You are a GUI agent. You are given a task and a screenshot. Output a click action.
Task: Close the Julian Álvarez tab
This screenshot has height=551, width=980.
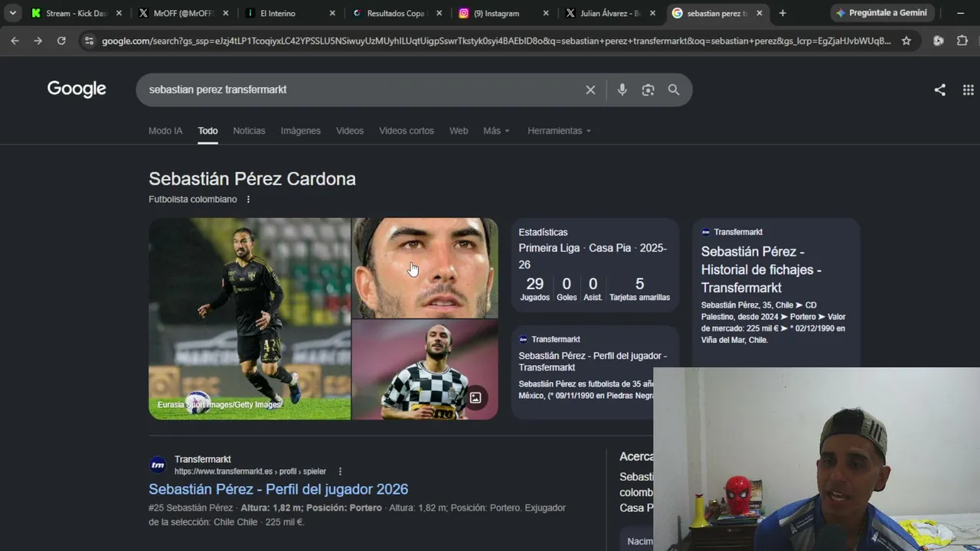coord(652,13)
